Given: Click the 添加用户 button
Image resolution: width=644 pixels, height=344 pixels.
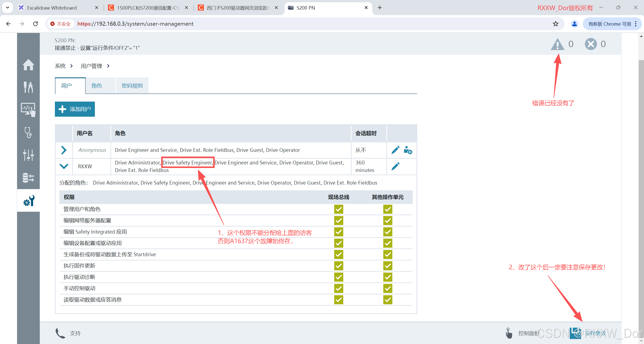Looking at the screenshot, I should click(x=75, y=109).
